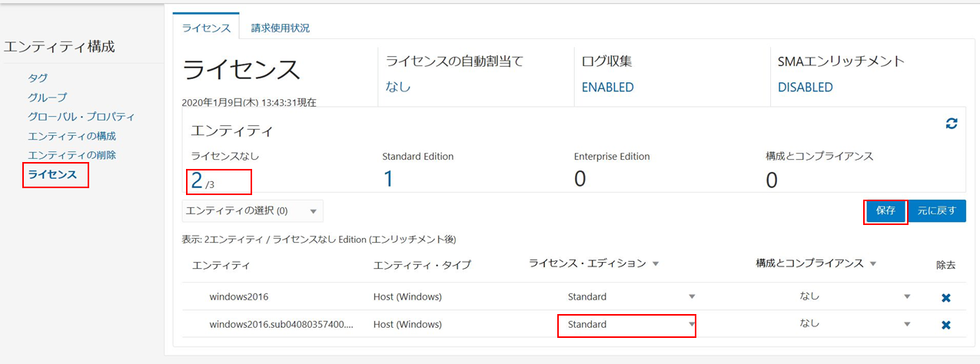Open エンティティの構成 in the sidebar
Screen dimensions: 980x364
tap(72, 136)
